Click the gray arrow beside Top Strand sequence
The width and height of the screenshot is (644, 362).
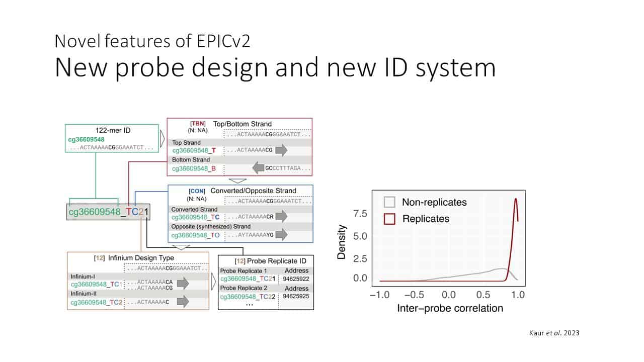click(x=281, y=150)
